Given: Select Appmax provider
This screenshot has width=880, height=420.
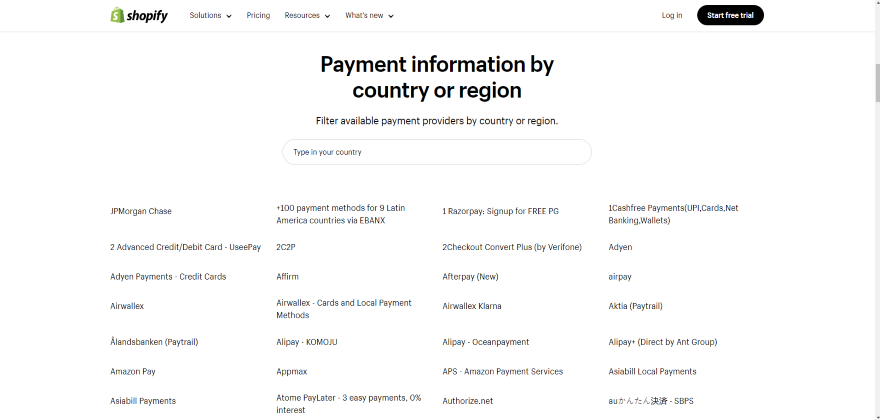Looking at the screenshot, I should pyautogui.click(x=291, y=372).
